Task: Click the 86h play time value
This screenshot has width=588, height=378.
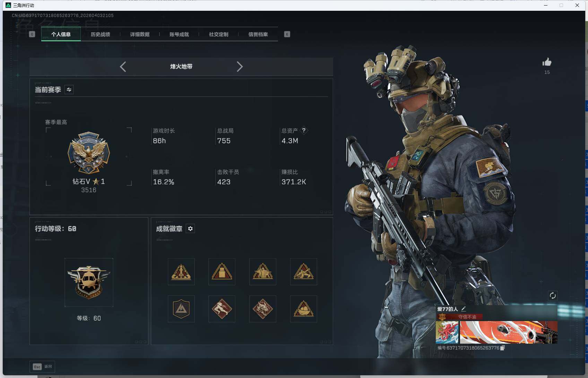Action: point(159,141)
